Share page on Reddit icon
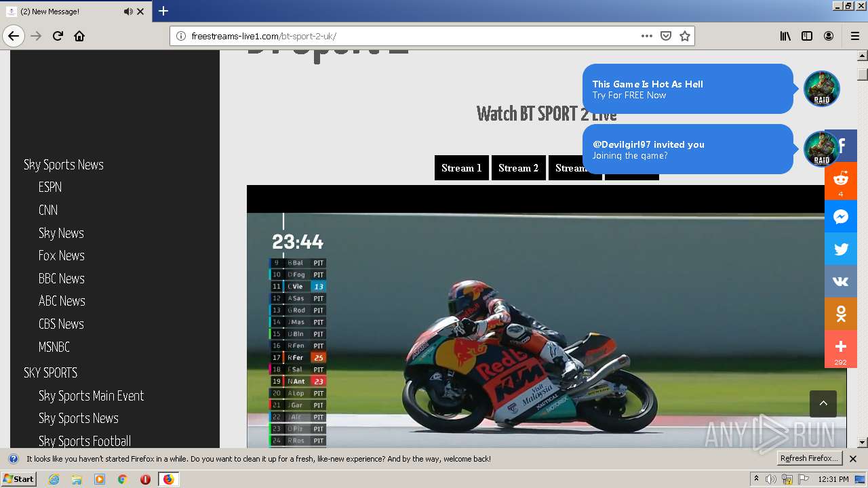 click(841, 181)
